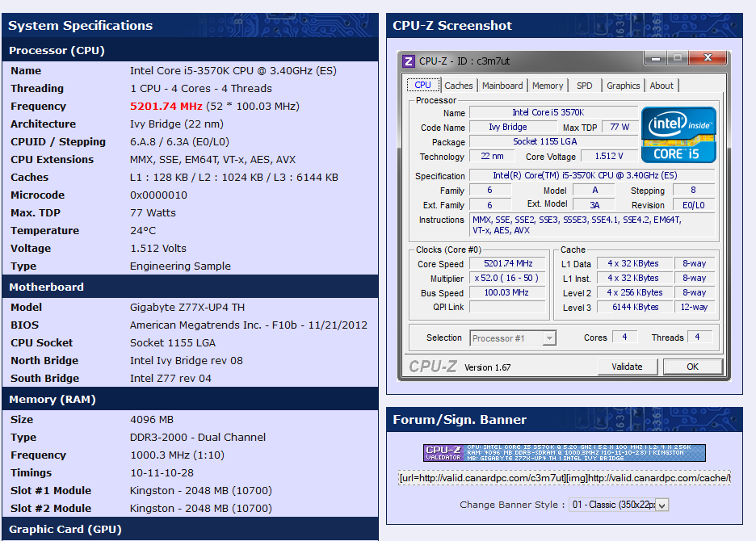Click the Microcode value 0x0000010
The image size is (756, 541).
(158, 195)
